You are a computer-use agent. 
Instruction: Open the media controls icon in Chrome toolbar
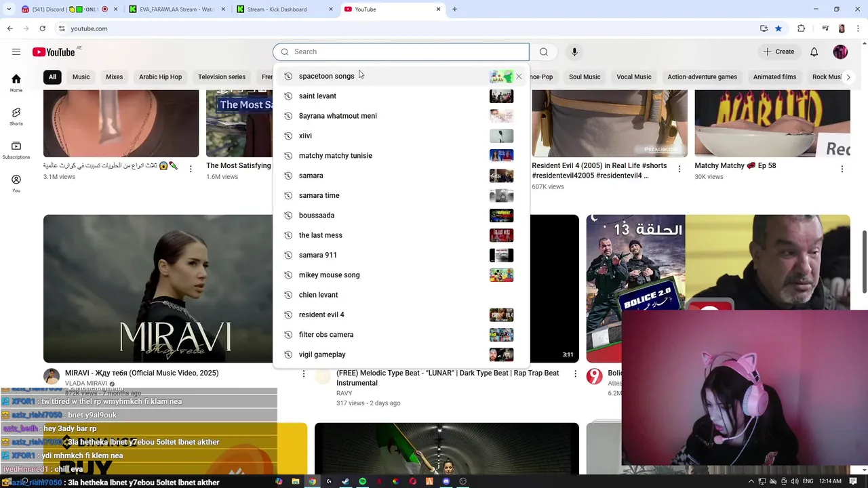[825, 28]
